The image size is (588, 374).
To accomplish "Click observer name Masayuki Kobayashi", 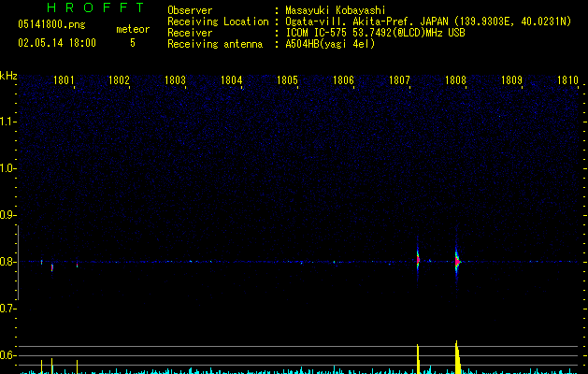I will [x=336, y=10].
